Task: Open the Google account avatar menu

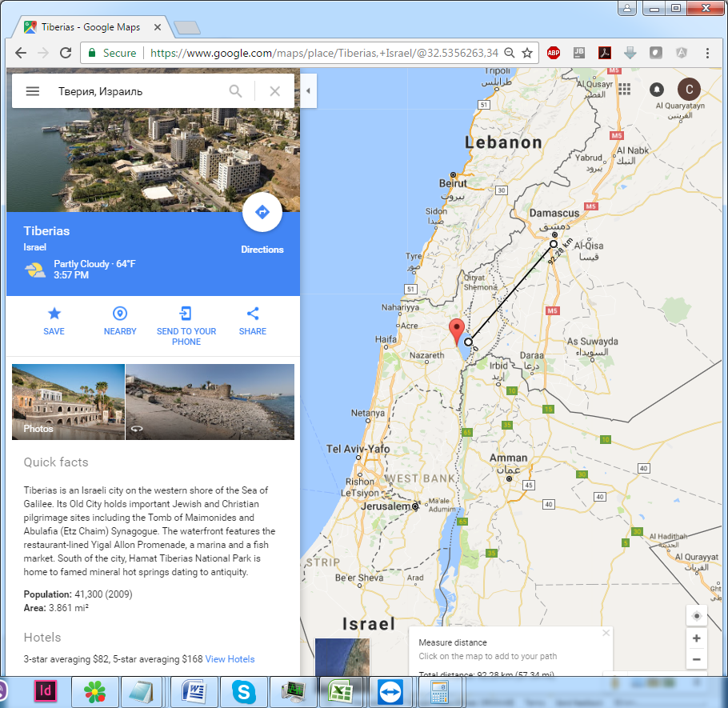Action: pyautogui.click(x=689, y=90)
